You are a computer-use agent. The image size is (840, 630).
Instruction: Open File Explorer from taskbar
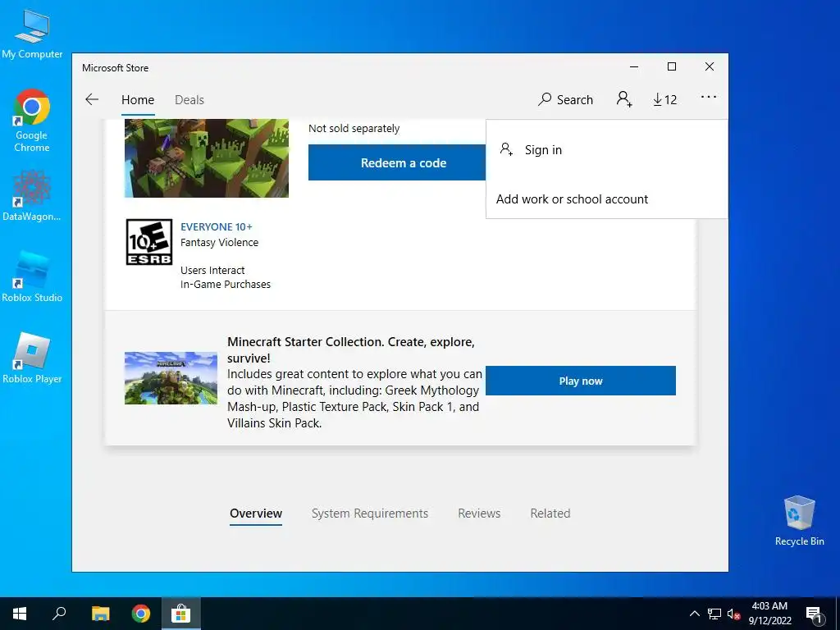pyautogui.click(x=100, y=614)
